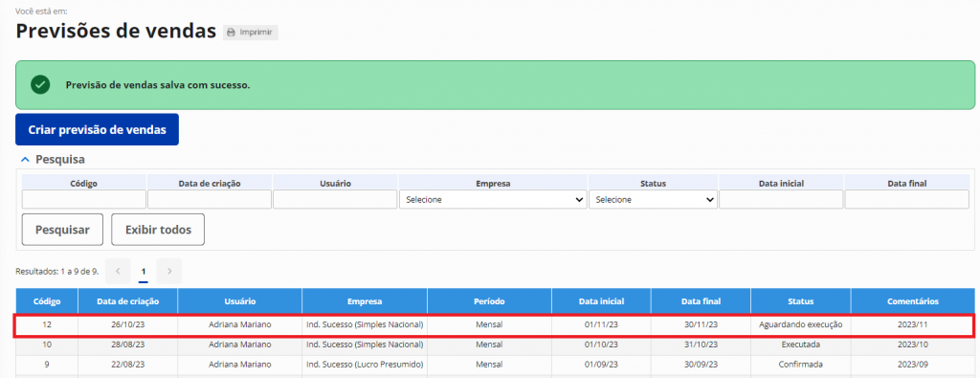Focus the Data final search field

(907, 199)
